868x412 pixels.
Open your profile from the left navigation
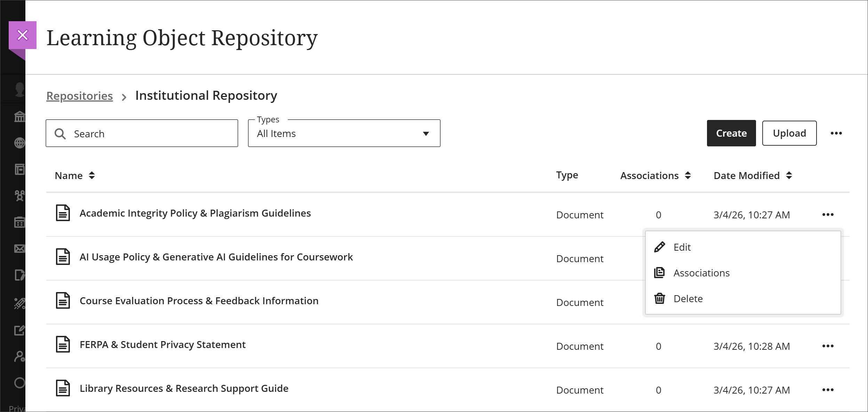click(x=20, y=89)
